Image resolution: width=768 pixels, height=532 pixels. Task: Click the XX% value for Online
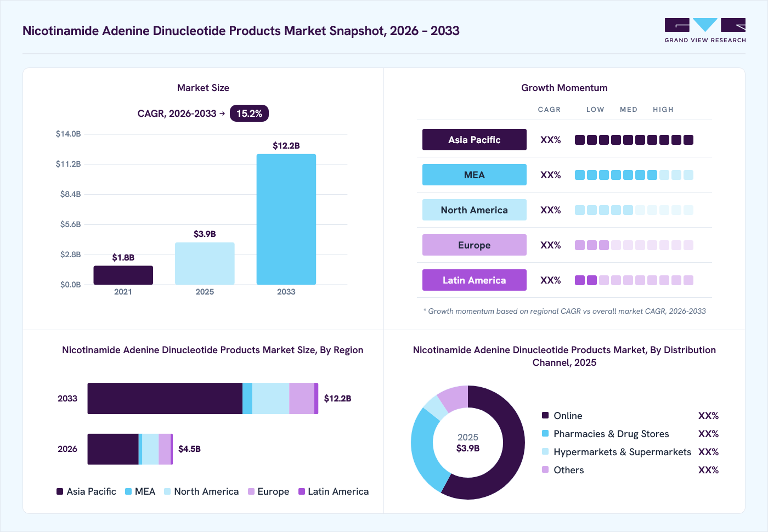click(708, 416)
